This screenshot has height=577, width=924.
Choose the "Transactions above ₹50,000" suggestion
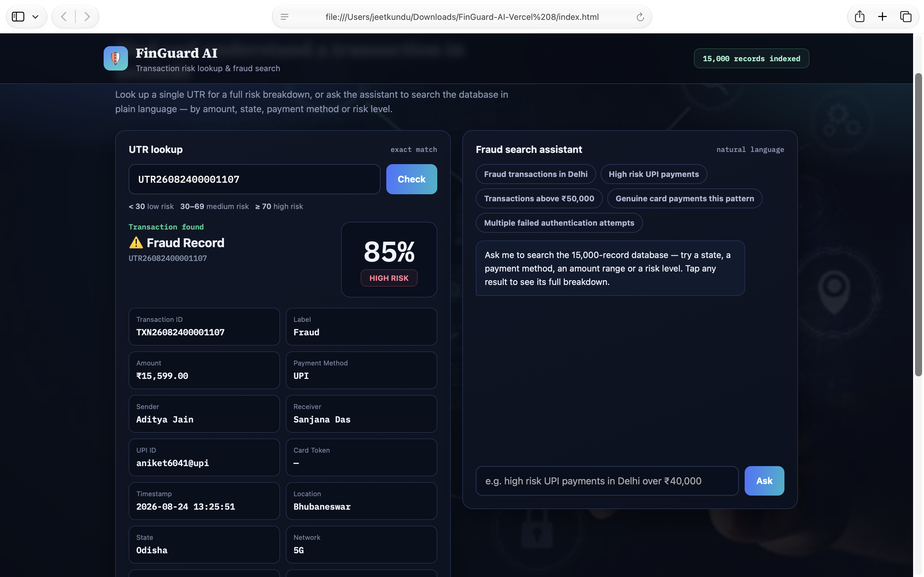pyautogui.click(x=539, y=198)
